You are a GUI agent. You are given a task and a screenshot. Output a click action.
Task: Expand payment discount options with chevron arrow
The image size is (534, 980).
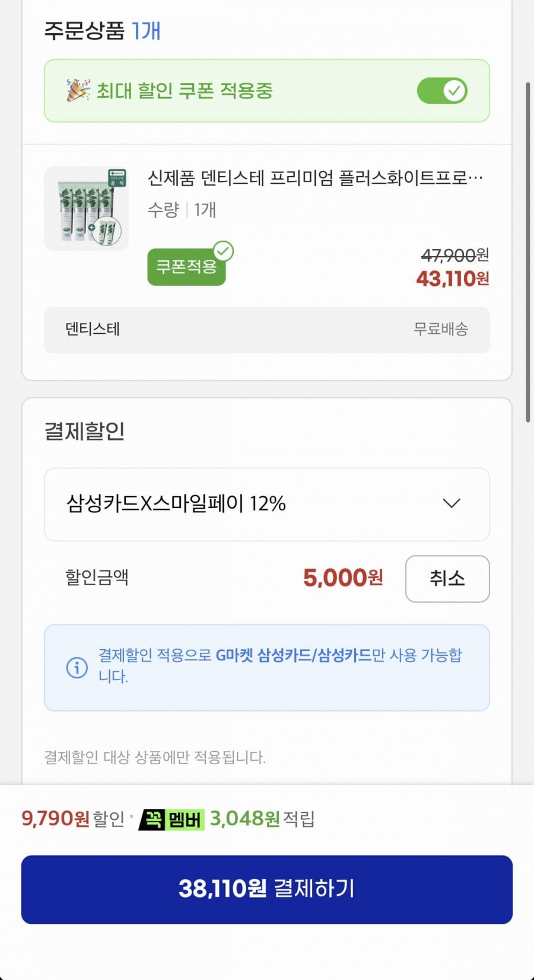click(452, 503)
